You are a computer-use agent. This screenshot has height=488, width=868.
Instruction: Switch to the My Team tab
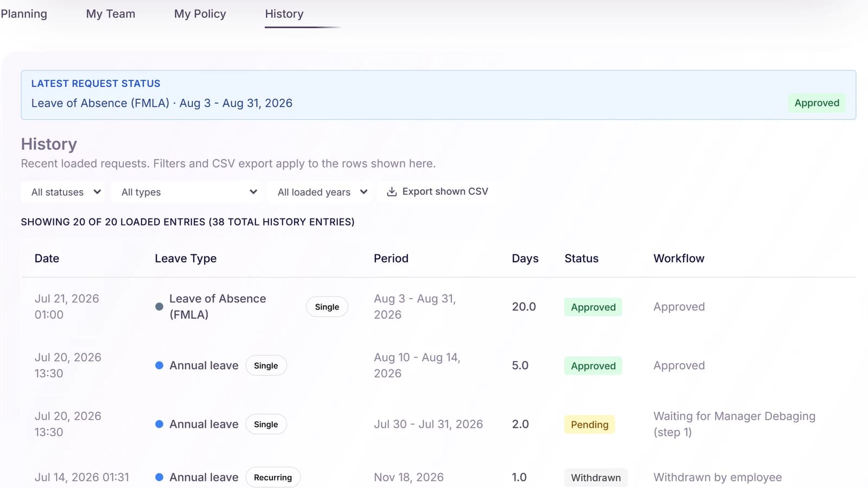[x=111, y=14]
